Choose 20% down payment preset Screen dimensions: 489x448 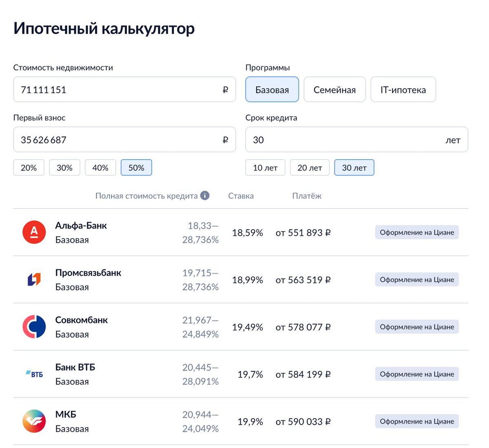[29, 167]
